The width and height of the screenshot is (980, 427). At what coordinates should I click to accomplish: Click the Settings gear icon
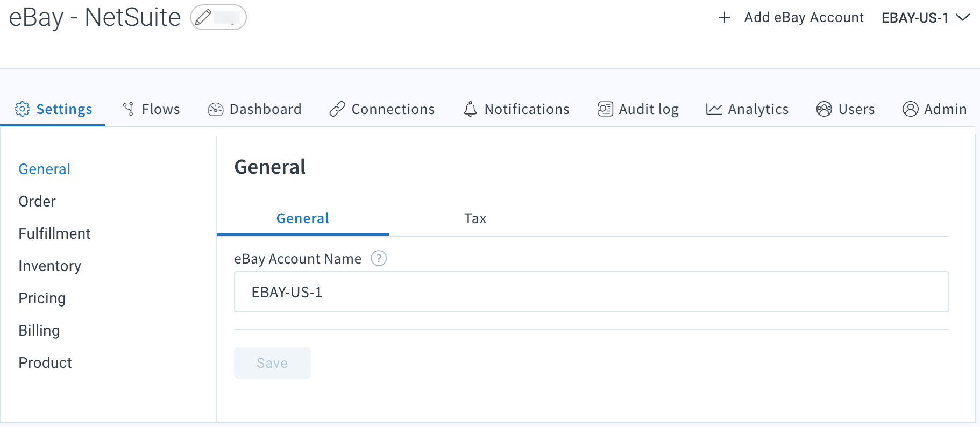[23, 109]
